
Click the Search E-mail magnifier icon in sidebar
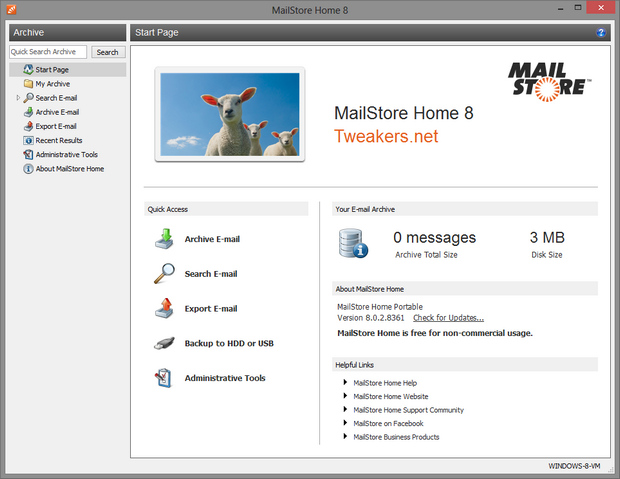tap(28, 98)
